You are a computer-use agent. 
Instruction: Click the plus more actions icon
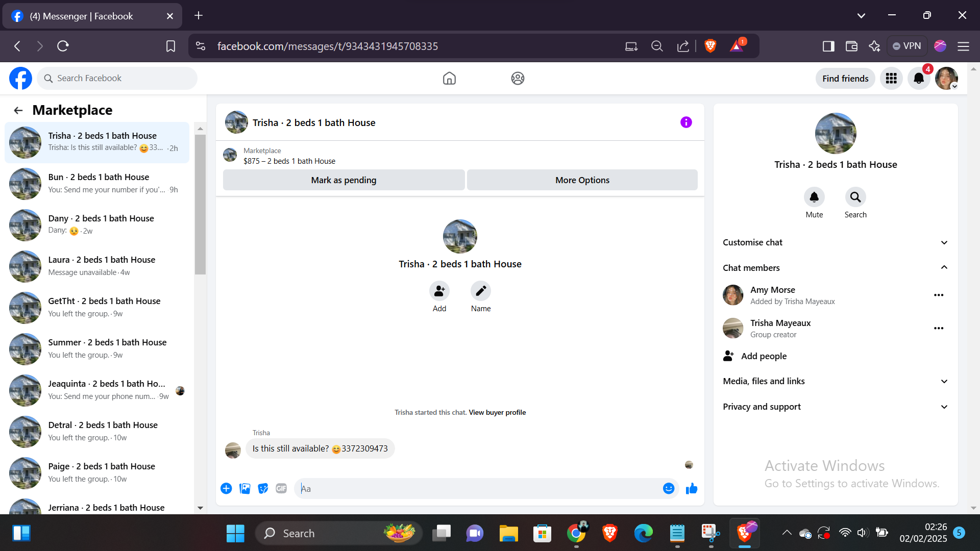click(226, 489)
